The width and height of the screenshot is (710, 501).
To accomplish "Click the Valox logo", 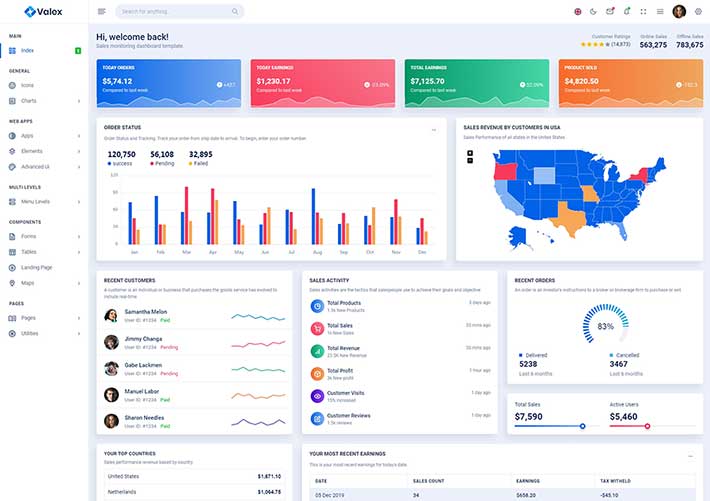I will click(43, 12).
